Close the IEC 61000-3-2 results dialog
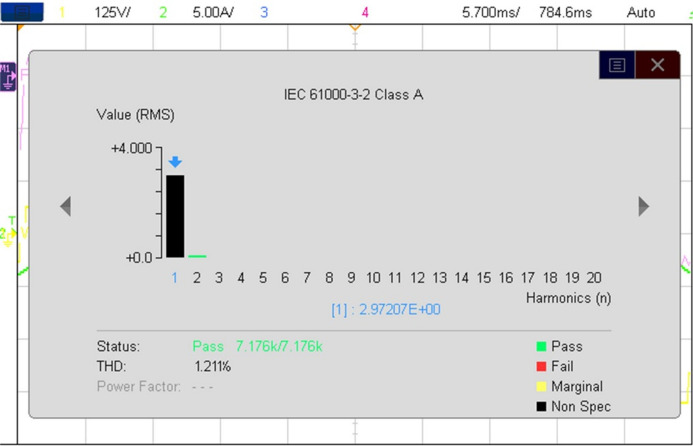 (x=657, y=65)
